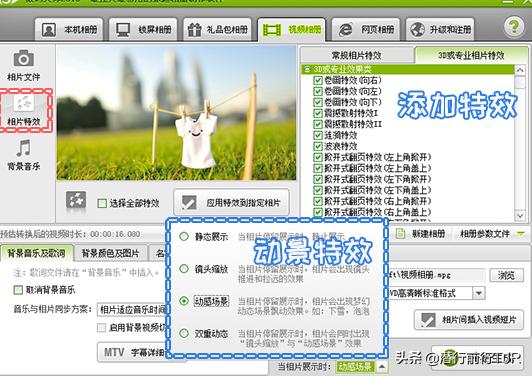The image size is (532, 376).
Task: Uncheck 掀开式翻页特效 (右上角掀开)
Action: pos(318,201)
